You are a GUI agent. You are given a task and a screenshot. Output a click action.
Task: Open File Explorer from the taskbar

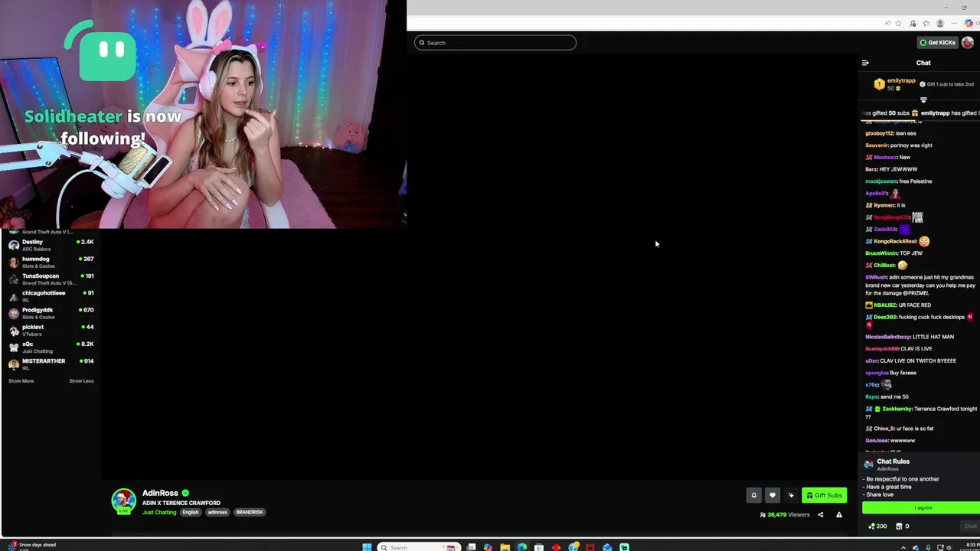click(x=505, y=547)
